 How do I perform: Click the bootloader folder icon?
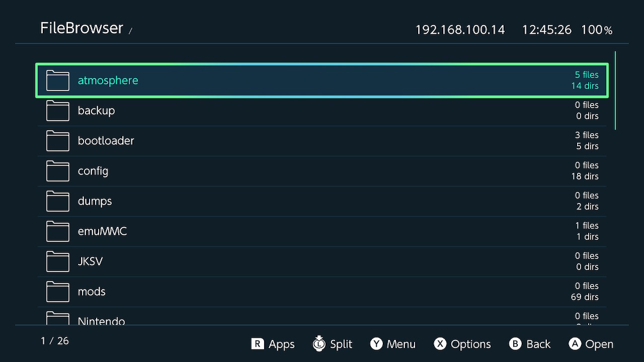(x=57, y=141)
